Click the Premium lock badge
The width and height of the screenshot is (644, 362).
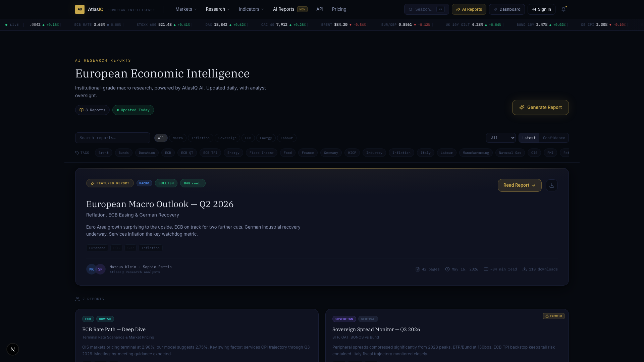[x=554, y=316]
